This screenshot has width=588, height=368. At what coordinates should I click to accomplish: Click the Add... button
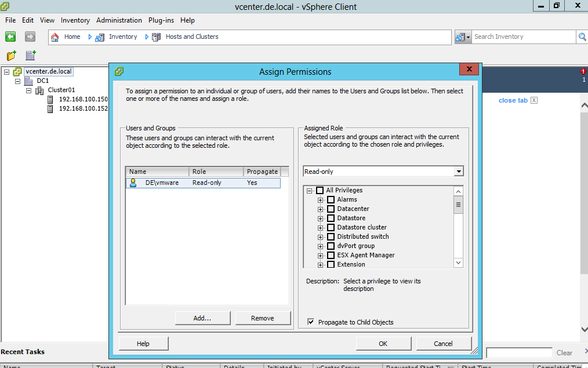(202, 318)
